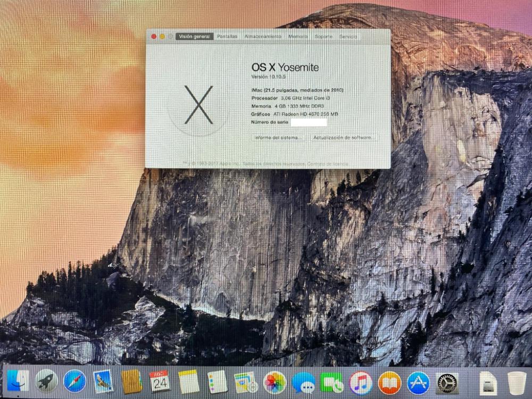Open Reminders list icon in Dock
Screen dimensions: 532x399
217,381
